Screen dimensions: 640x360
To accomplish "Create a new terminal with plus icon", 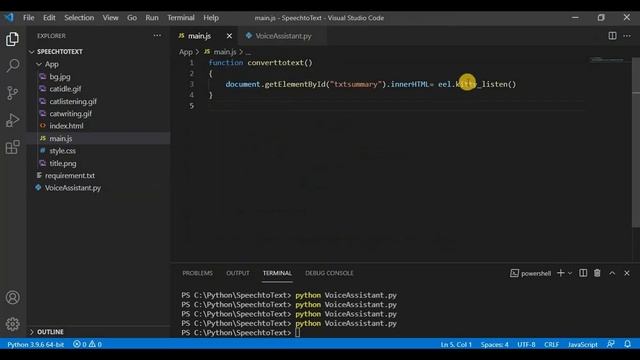I will 561,273.
